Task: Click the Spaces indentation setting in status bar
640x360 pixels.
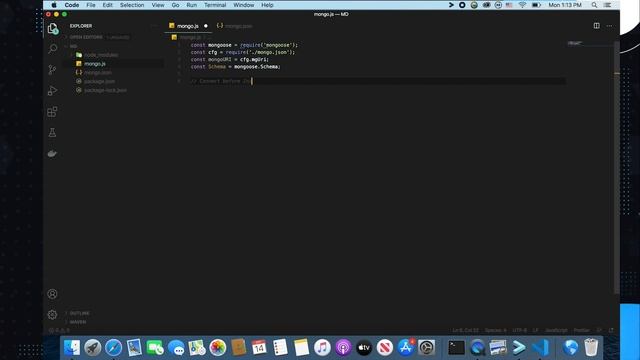Action: click(x=496, y=330)
